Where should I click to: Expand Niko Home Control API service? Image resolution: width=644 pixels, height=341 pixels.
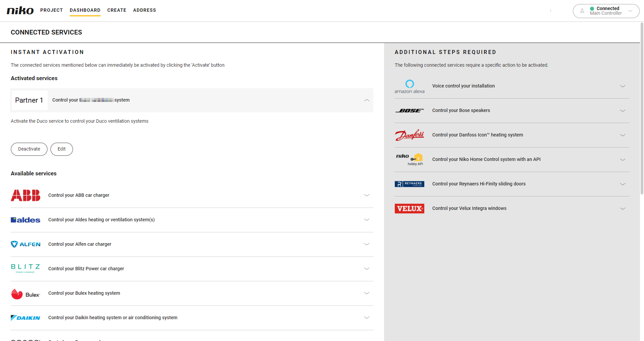[623, 160]
